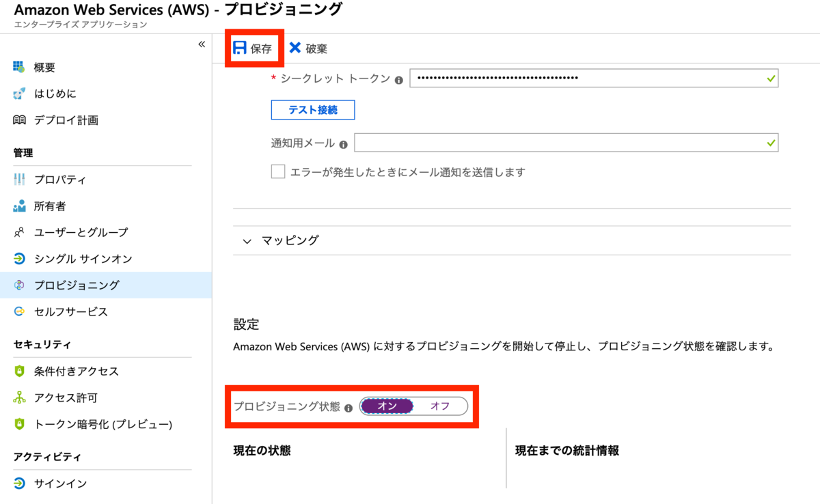Click the デプロイ計画 book icon
Viewport: 820px width, 504px height.
[19, 120]
